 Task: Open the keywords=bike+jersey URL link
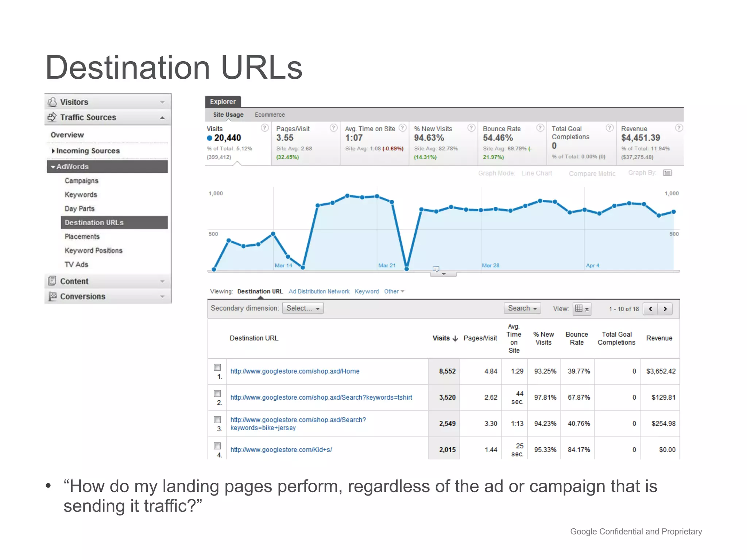click(298, 424)
